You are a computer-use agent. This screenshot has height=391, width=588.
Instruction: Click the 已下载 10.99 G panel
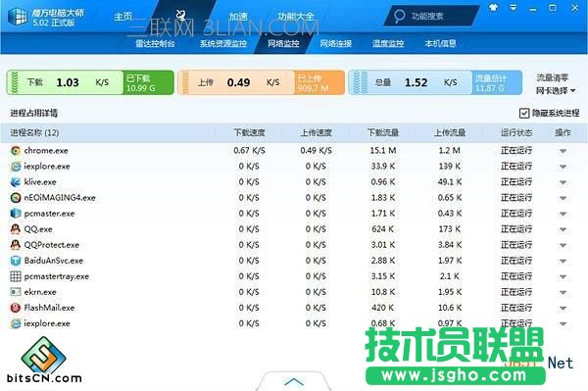coord(149,83)
